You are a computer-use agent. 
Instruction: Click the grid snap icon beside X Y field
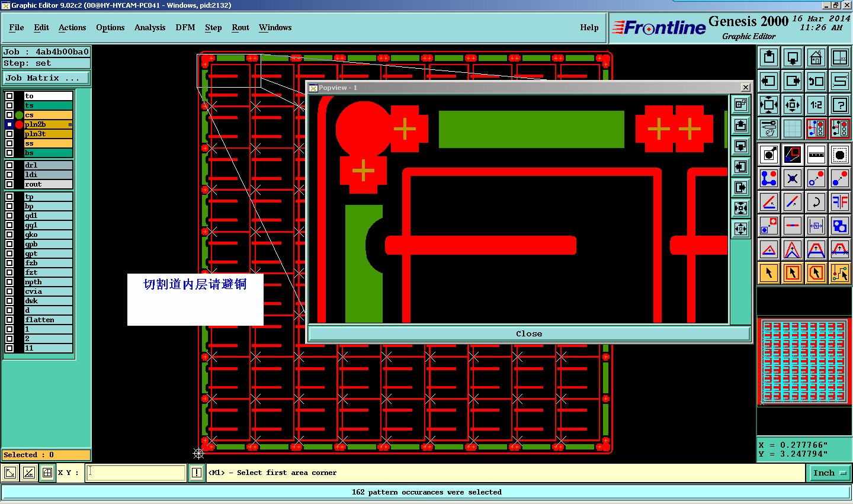tap(47, 473)
